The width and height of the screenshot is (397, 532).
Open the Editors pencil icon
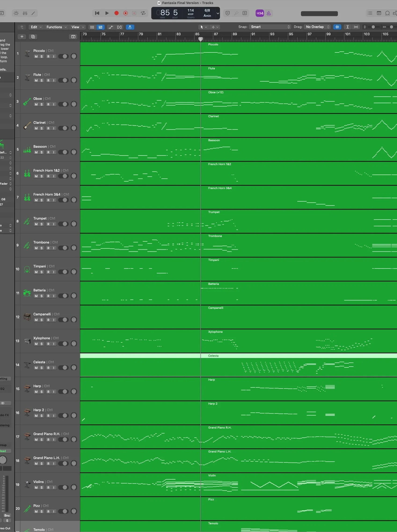pyautogui.click(x=33, y=13)
